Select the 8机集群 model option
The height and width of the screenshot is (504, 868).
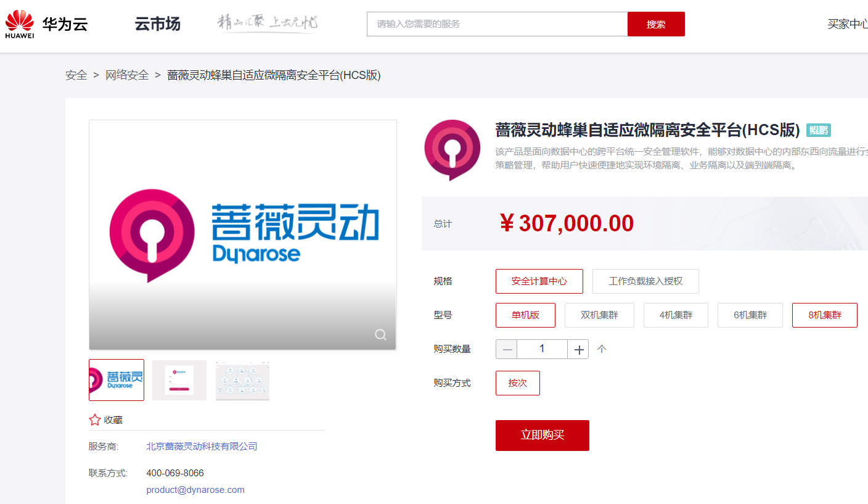[x=825, y=315]
